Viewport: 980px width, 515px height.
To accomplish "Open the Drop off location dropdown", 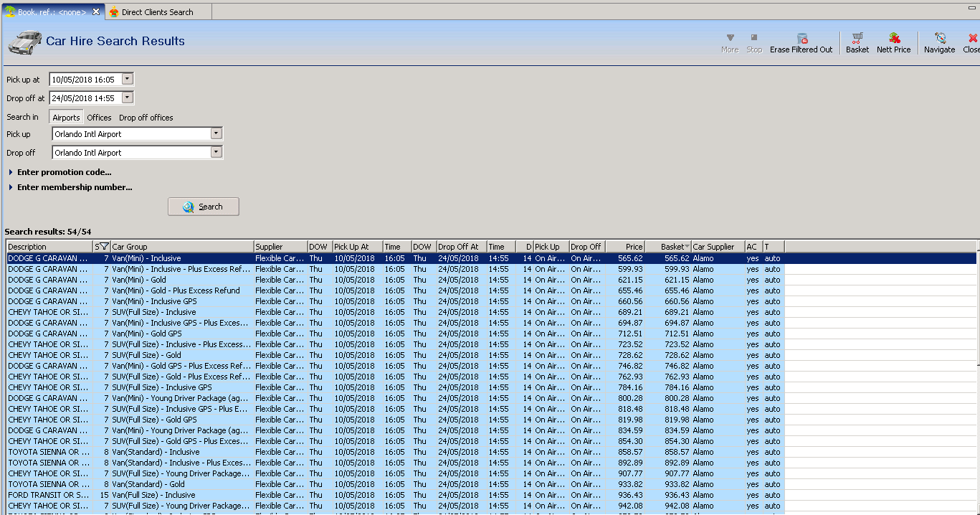I will coord(216,152).
